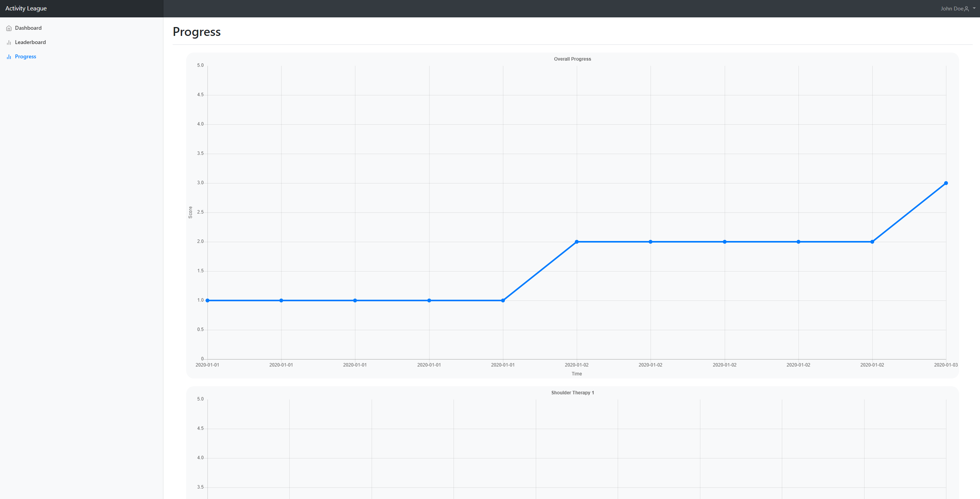Click the Score axis label
The image size is (980, 499).
click(x=190, y=212)
